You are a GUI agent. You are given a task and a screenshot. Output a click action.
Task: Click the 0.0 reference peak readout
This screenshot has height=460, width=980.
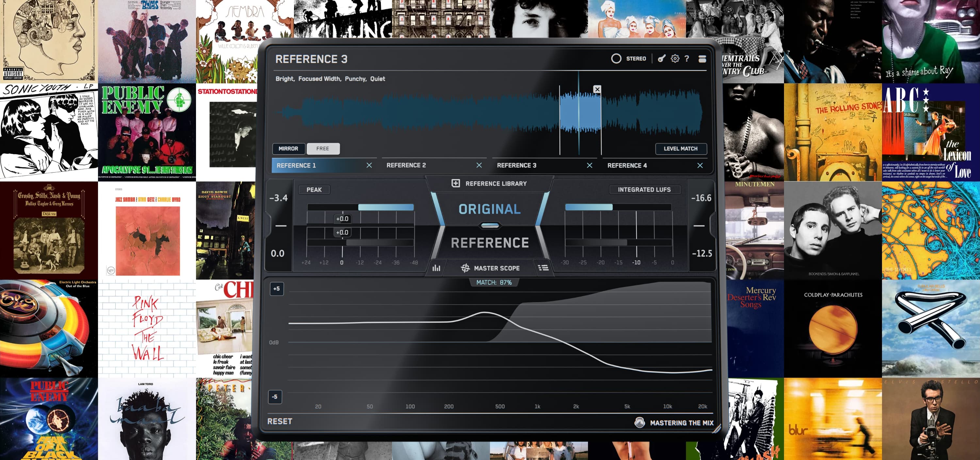(x=277, y=254)
